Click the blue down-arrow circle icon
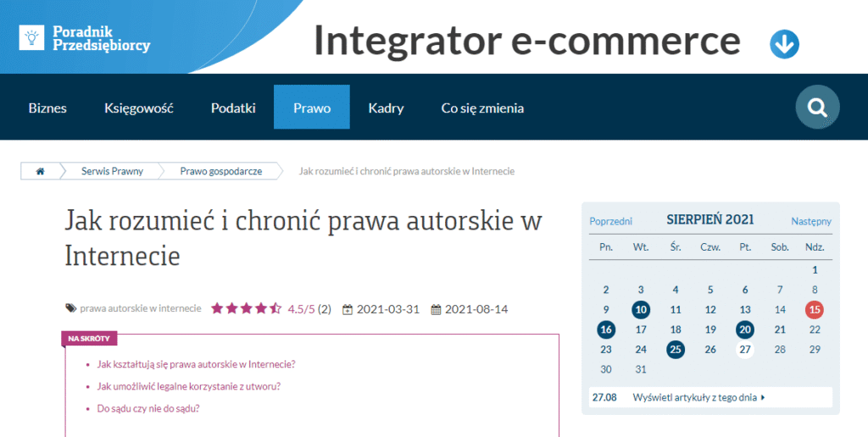868x437 pixels. pyautogui.click(x=784, y=44)
